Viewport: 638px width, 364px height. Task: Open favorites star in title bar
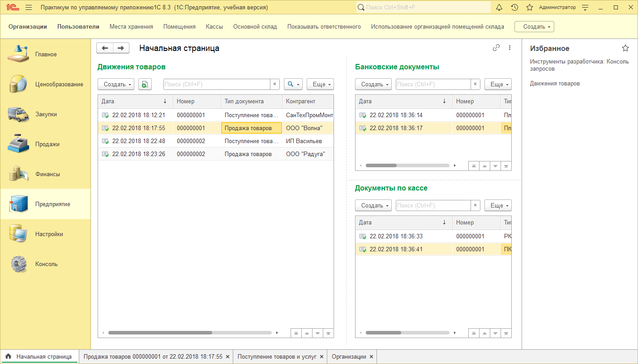click(x=530, y=8)
